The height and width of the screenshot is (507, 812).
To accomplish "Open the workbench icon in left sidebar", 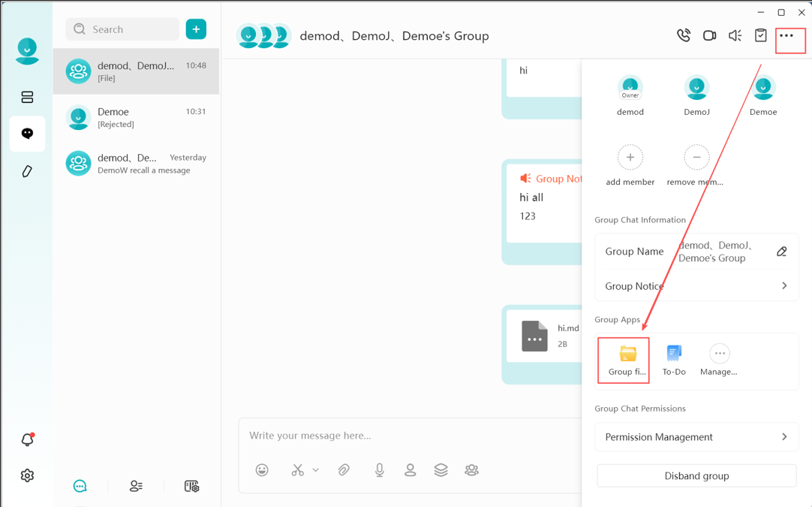I will [27, 97].
